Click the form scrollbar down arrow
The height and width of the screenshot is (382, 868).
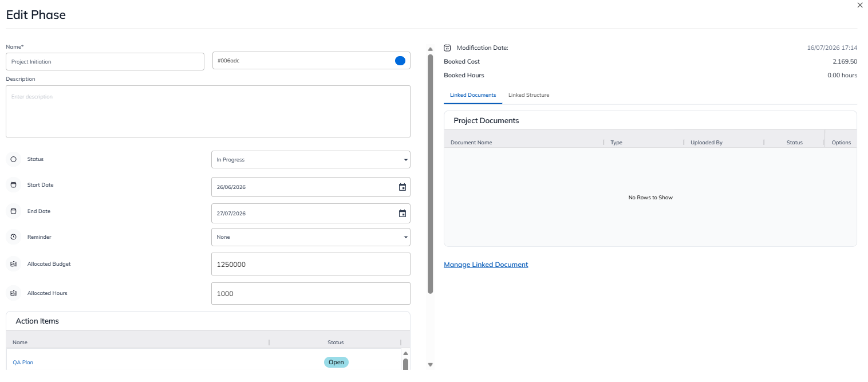coord(431,364)
